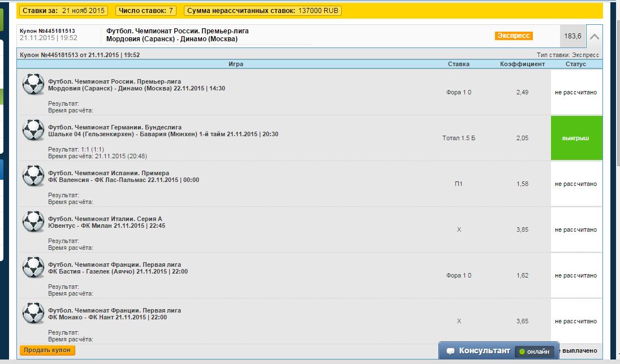Click Тотал 1.5 Б bet value

coord(459,138)
